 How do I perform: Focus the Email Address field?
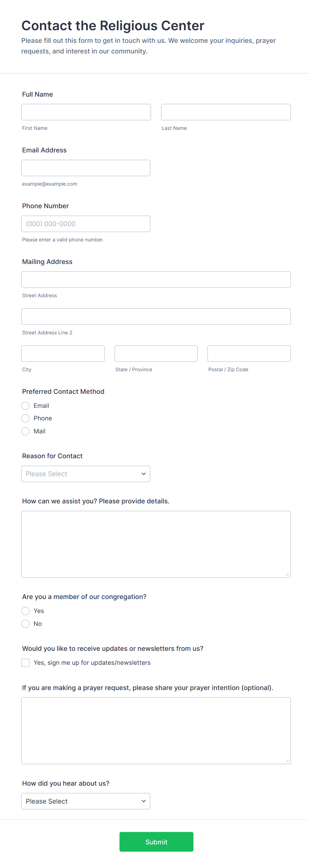pos(86,168)
